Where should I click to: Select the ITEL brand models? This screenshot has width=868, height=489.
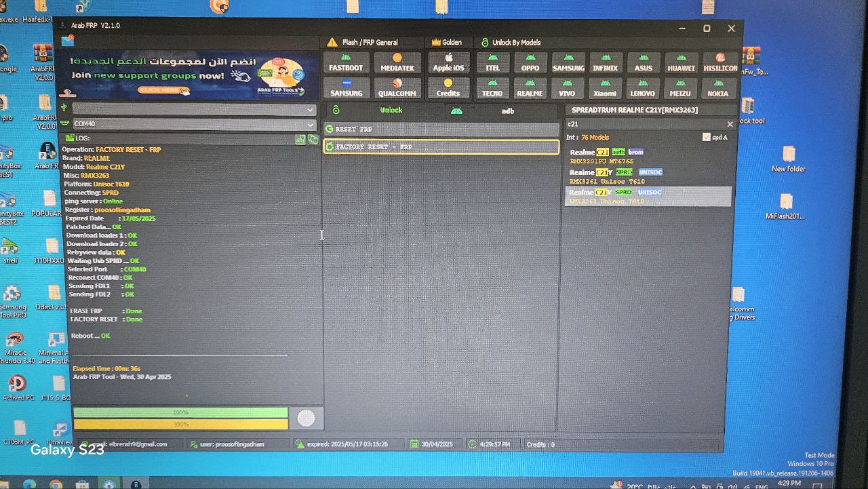[x=493, y=62]
